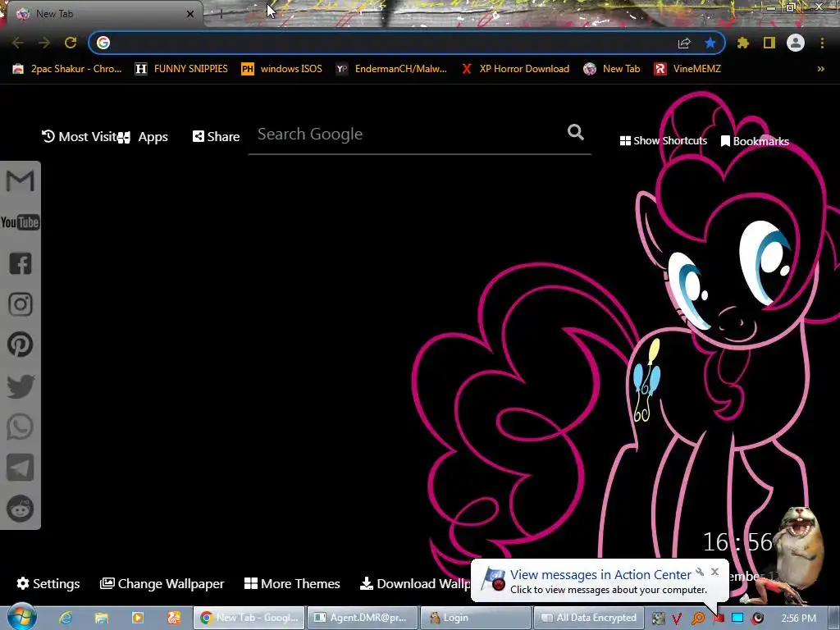Open Pinterest from the left sidebar
The image size is (840, 630).
pos(21,345)
